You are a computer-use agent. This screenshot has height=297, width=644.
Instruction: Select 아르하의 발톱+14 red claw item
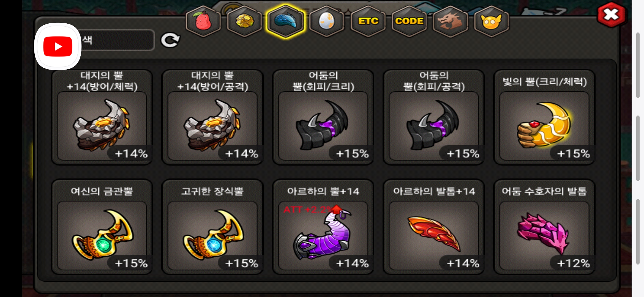434,227
